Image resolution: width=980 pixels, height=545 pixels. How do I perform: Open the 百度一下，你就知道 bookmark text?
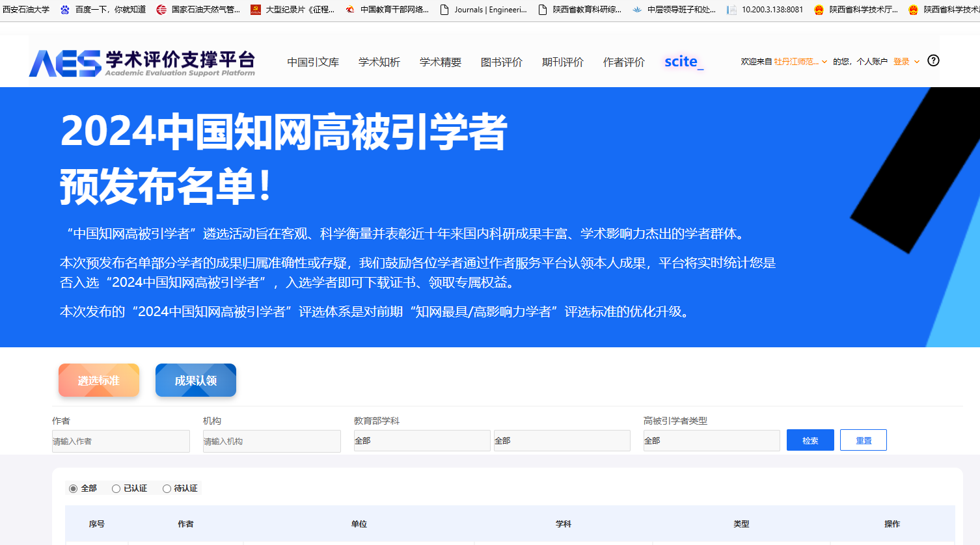click(111, 10)
